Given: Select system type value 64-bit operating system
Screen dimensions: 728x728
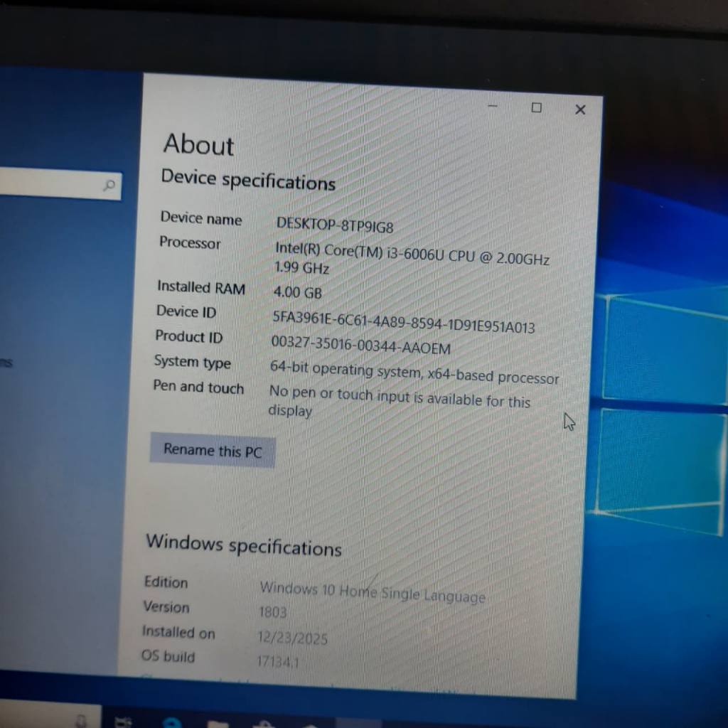Looking at the screenshot, I should pos(414,373).
